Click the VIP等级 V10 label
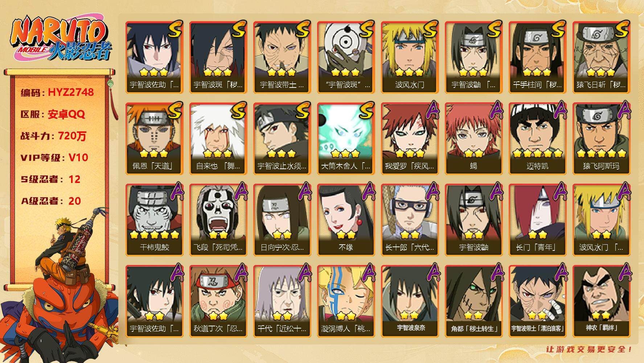 (54, 158)
